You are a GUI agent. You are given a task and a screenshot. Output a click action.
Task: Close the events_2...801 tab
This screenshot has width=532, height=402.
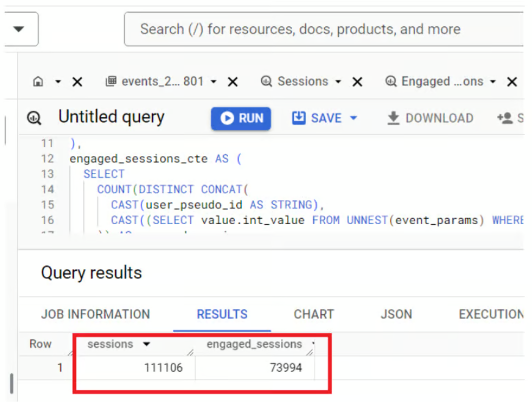coord(232,81)
